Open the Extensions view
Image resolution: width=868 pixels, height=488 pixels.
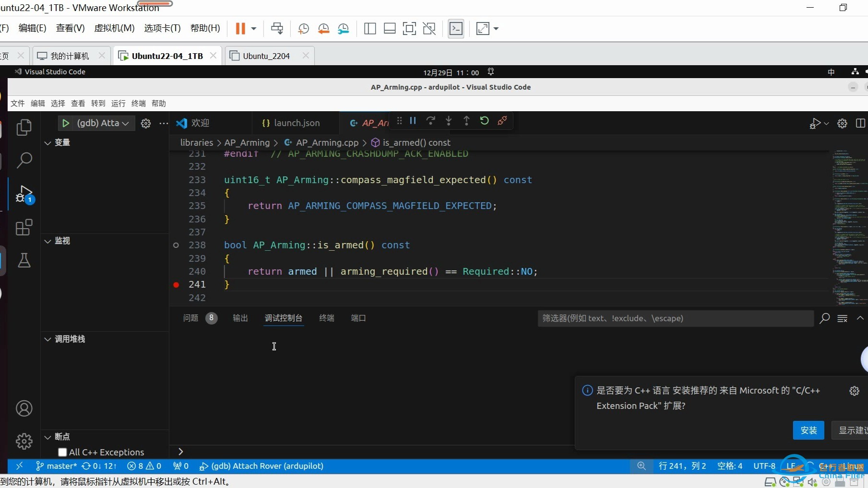pos(24,227)
